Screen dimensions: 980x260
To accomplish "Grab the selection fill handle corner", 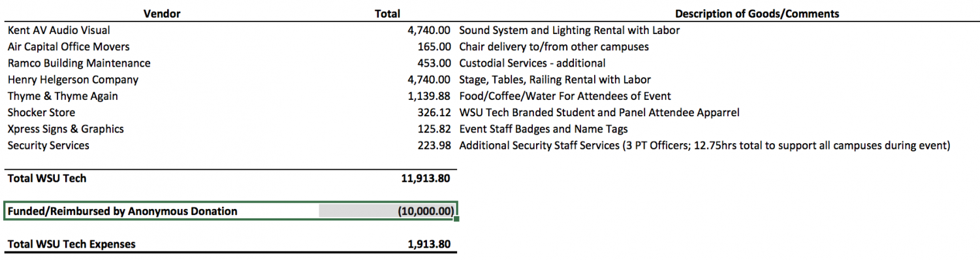I will pyautogui.click(x=456, y=219).
